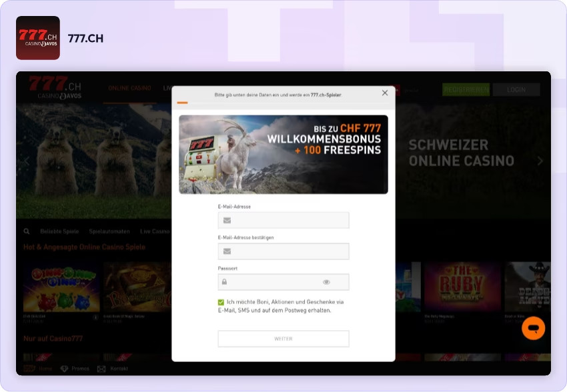
Task: Click the LOGIN button in header
Action: [x=516, y=89]
